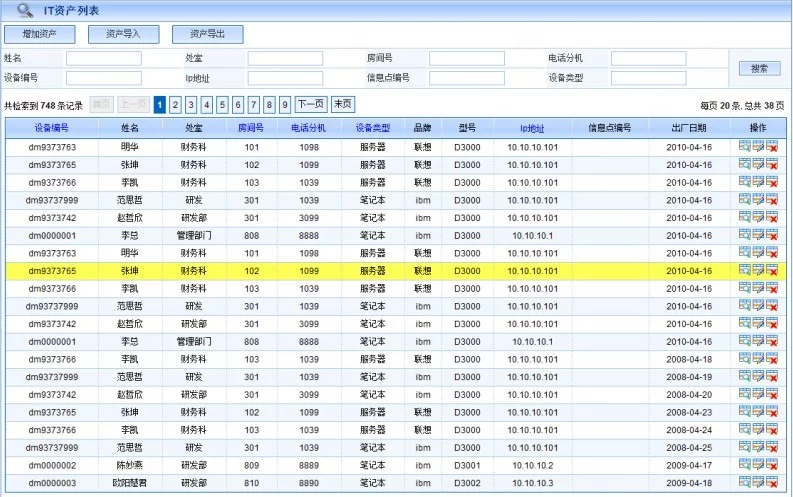Click the edit icon for the 2008-04-23 row
Viewport: 793px width, 497px height.
click(x=759, y=412)
